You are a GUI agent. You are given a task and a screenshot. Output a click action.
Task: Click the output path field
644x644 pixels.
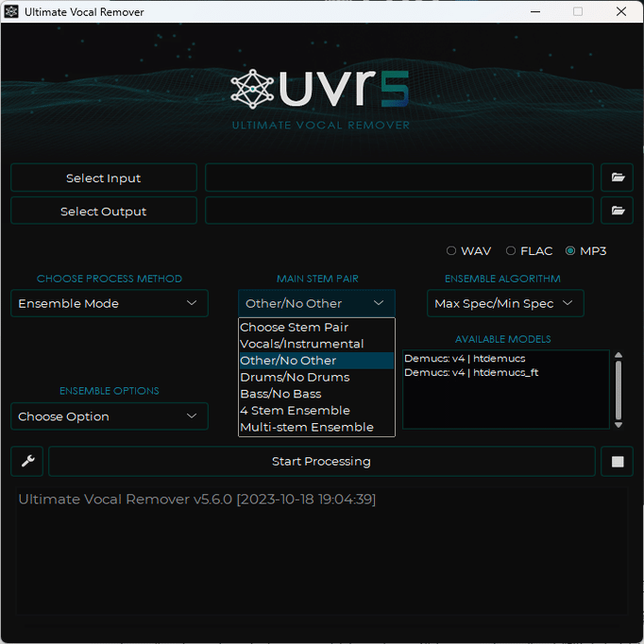399,211
